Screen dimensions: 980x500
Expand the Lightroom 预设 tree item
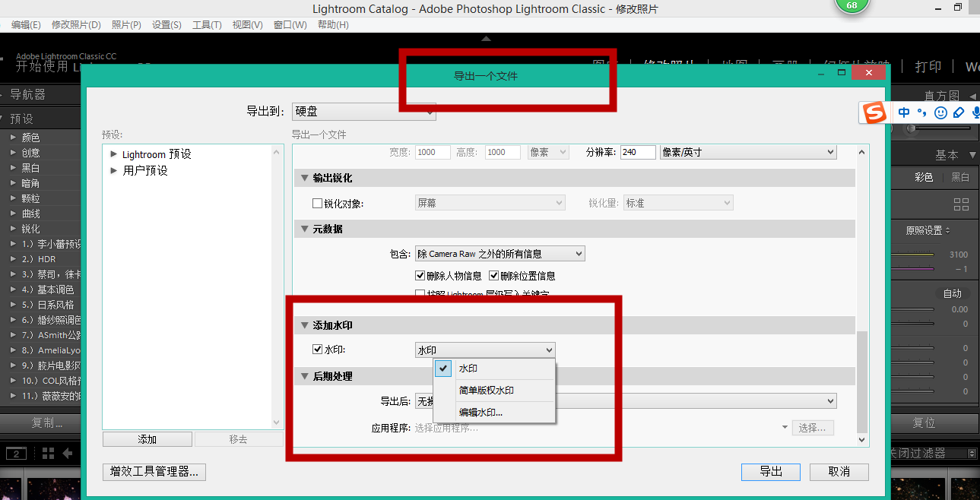click(114, 154)
